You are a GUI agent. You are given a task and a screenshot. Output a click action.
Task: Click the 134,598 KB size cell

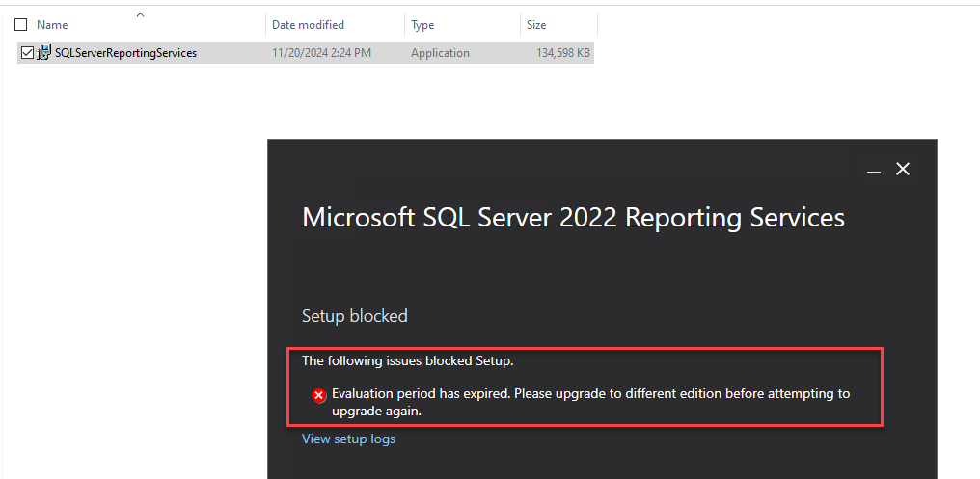(562, 53)
